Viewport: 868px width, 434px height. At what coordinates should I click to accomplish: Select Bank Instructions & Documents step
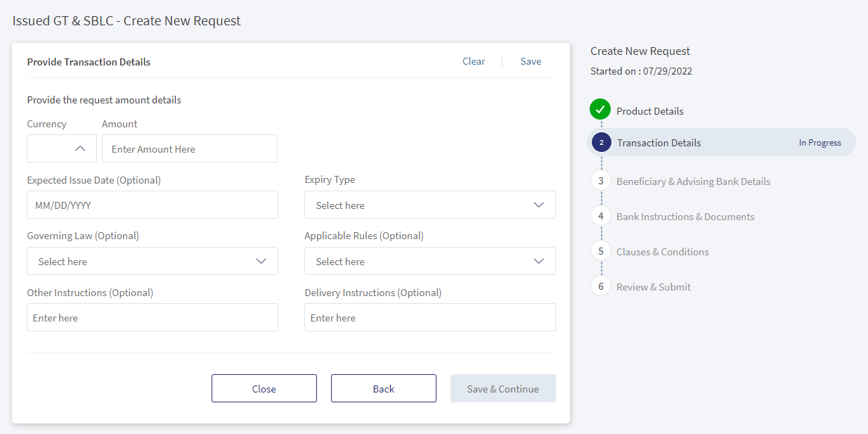click(685, 217)
